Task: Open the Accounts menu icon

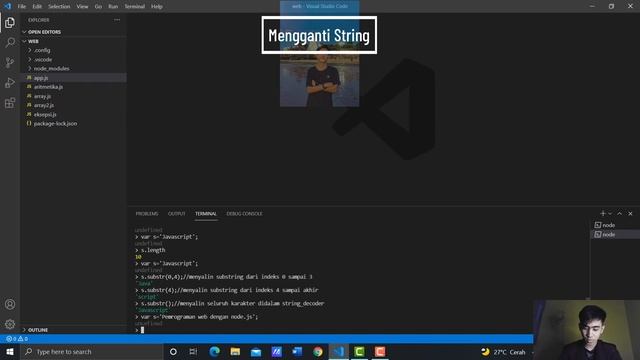Action: [10, 304]
